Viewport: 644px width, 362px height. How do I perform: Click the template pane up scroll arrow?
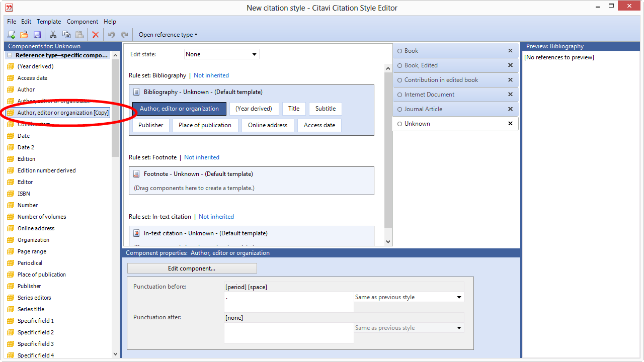click(x=388, y=68)
